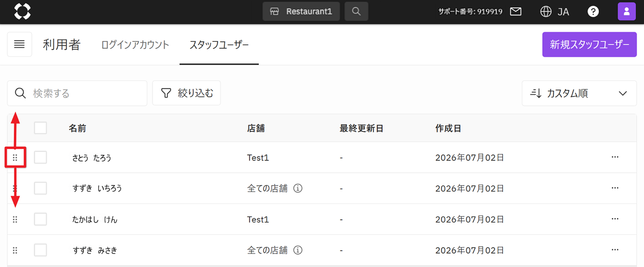Open the カスタム順 sort dropdown

[x=579, y=93]
